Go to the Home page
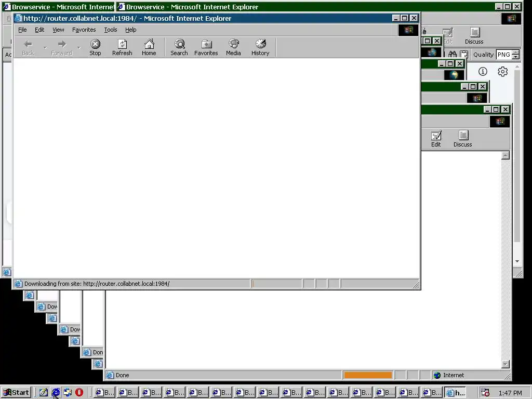532x399 pixels. tap(149, 47)
